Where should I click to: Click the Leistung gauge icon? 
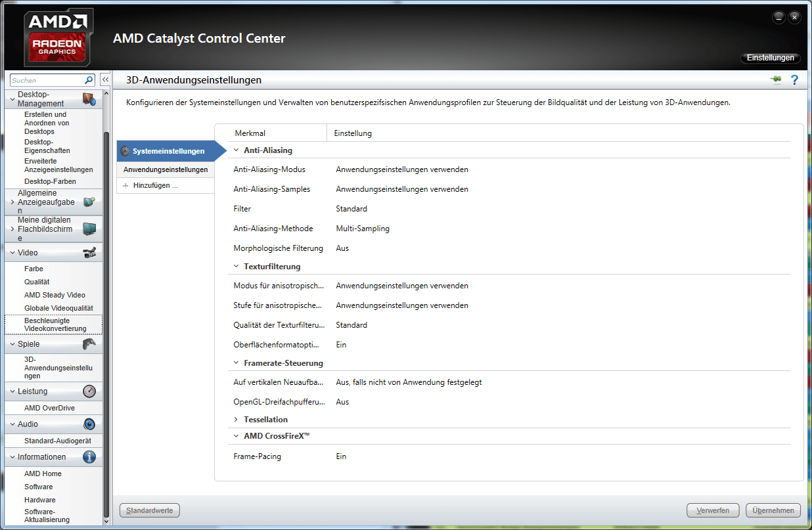[89, 391]
